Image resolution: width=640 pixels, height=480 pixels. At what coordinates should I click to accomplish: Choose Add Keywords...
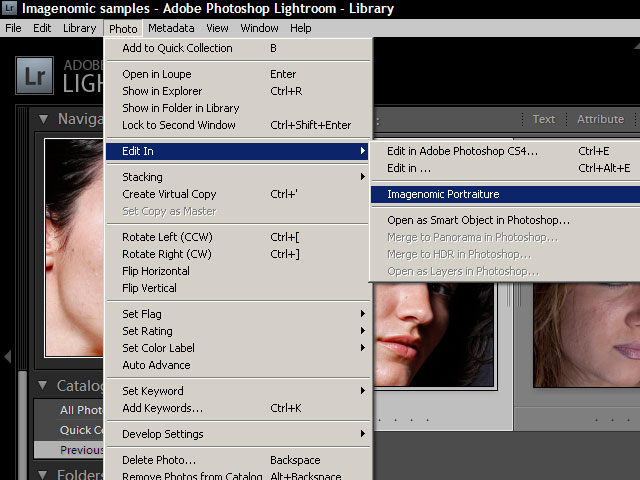pyautogui.click(x=238, y=408)
